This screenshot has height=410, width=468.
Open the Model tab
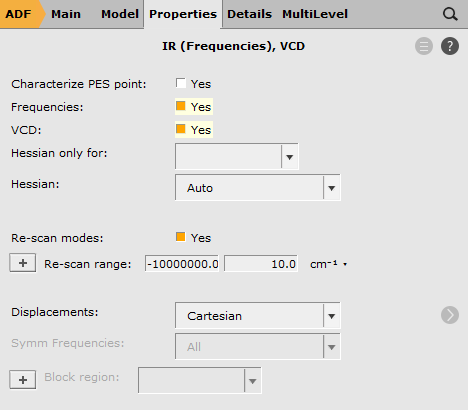(120, 14)
